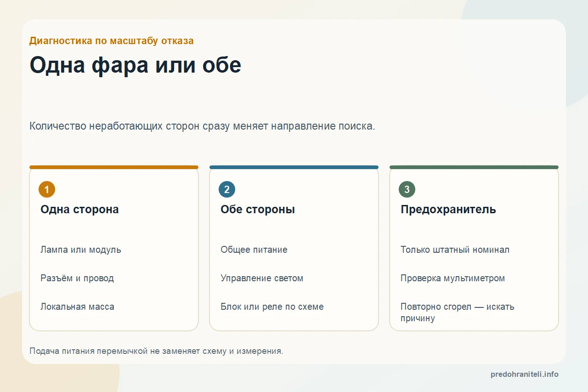Click 'Локальная масса' item
Image resolution: width=588 pixels, height=392 pixels.
[77, 307]
